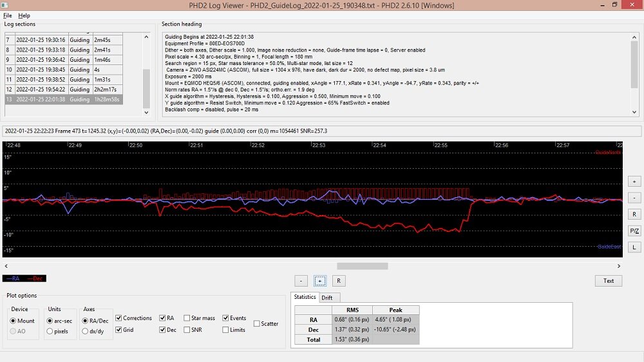Click section heading scrollbar up arrow
The height and width of the screenshot is (362, 644).
[x=634, y=37]
